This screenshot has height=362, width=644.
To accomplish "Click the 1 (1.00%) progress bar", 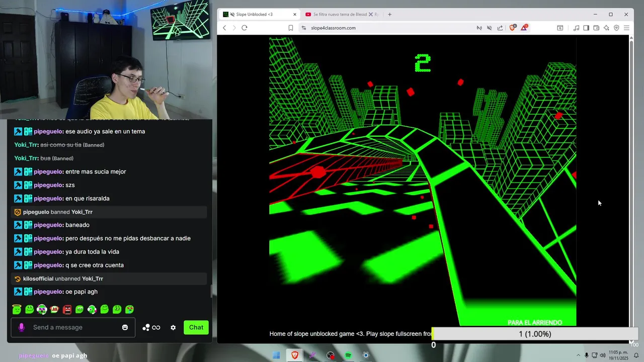I will (x=535, y=334).
